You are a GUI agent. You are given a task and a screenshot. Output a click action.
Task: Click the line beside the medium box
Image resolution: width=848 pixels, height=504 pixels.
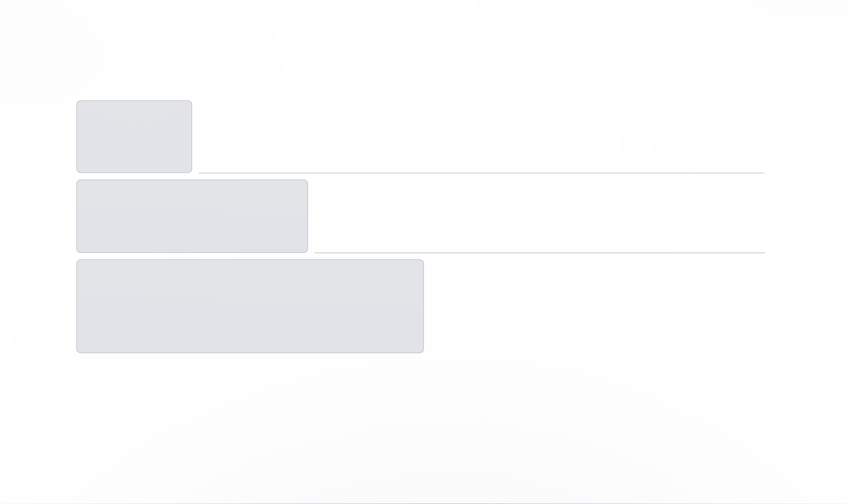[540, 253]
